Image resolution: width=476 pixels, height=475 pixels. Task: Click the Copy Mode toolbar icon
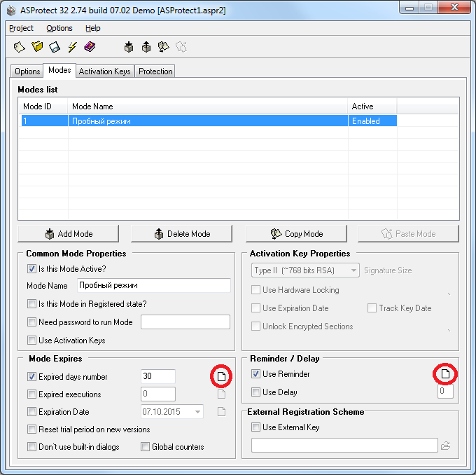[163, 47]
